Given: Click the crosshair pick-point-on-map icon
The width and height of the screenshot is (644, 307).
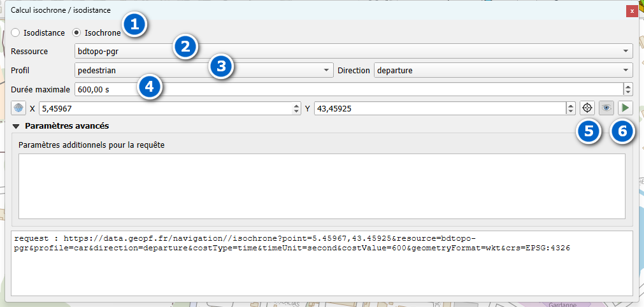Looking at the screenshot, I should pyautogui.click(x=587, y=108).
